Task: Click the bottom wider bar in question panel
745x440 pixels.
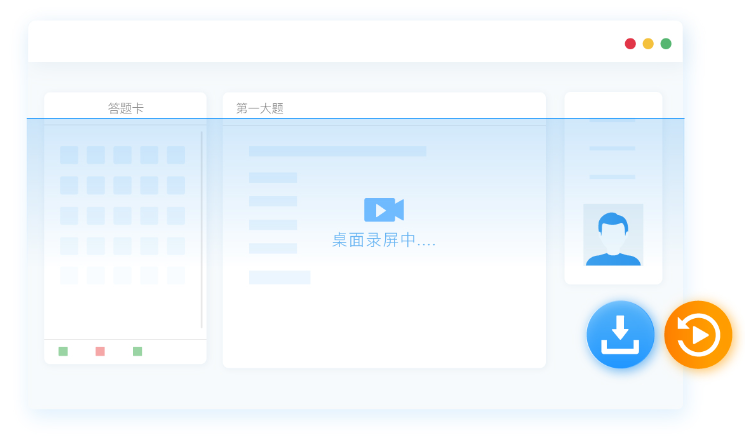Action: (x=279, y=277)
